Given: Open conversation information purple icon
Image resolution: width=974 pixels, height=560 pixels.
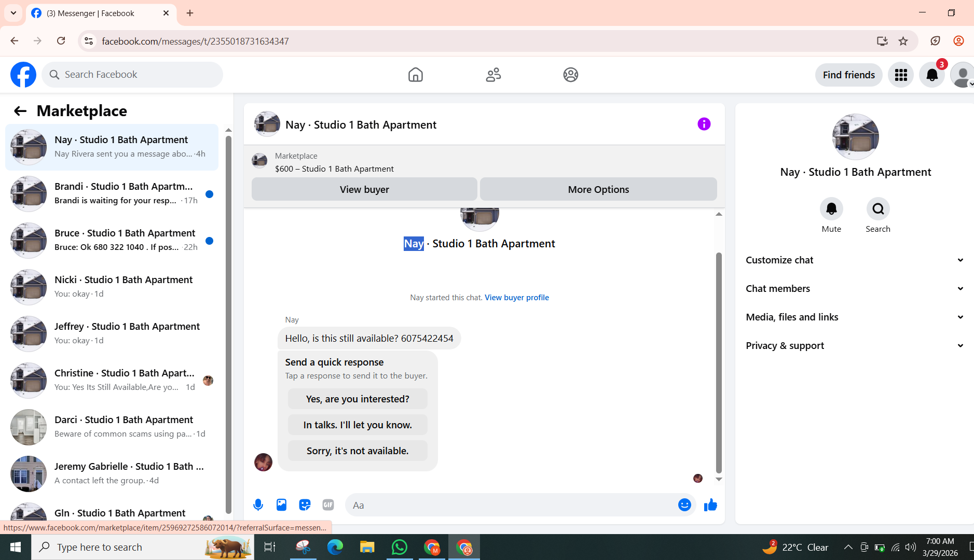Looking at the screenshot, I should [704, 124].
